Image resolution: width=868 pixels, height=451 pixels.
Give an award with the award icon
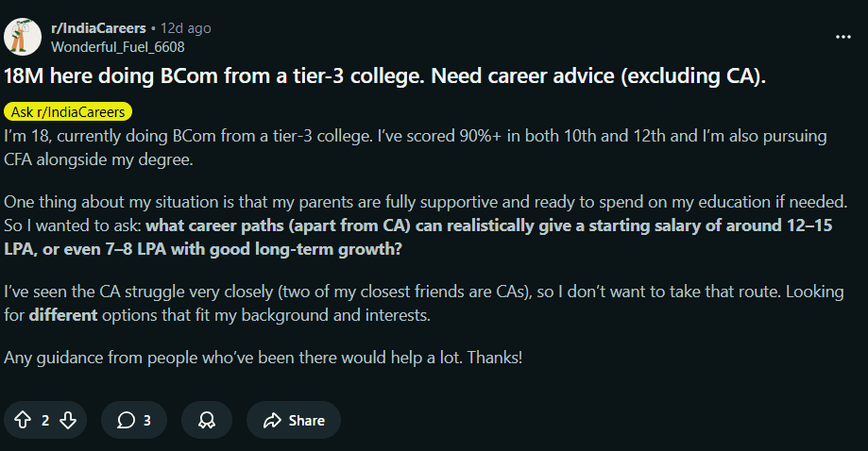coord(206,420)
